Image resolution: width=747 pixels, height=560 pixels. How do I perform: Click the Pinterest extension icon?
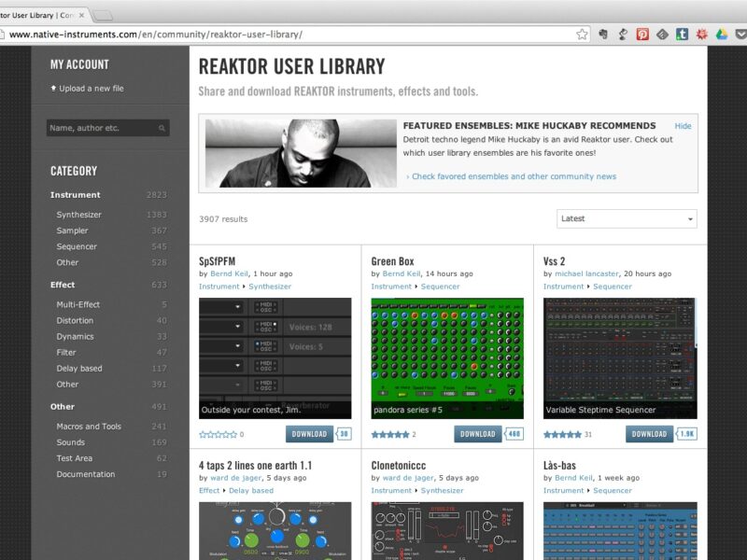pos(642,34)
